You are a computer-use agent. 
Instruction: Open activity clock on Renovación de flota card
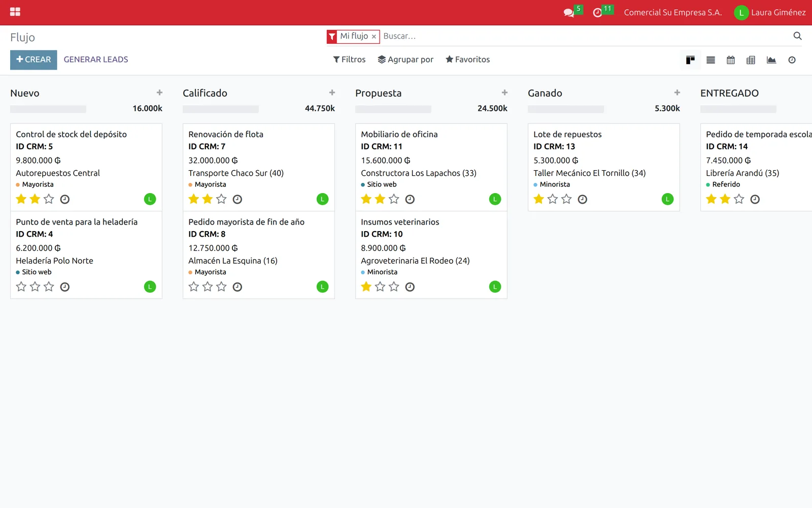point(237,199)
